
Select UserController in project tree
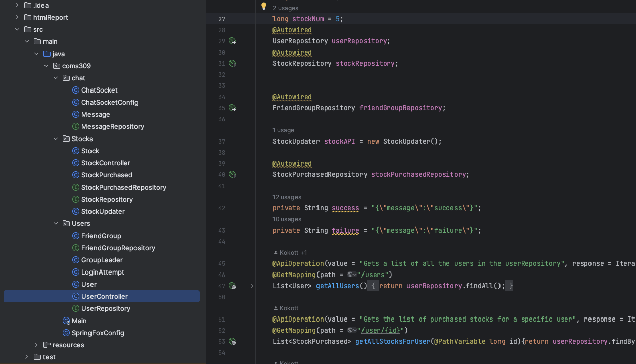click(102, 296)
